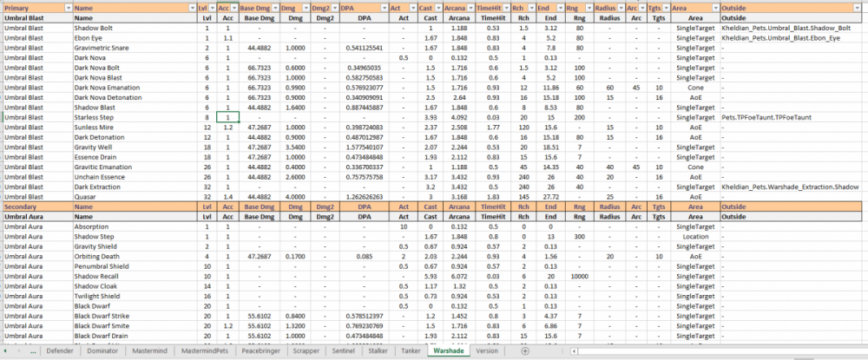Click the horizontal scrollbar at the bottom
Image resolution: width=868 pixels, height=360 pixels.
point(694,351)
